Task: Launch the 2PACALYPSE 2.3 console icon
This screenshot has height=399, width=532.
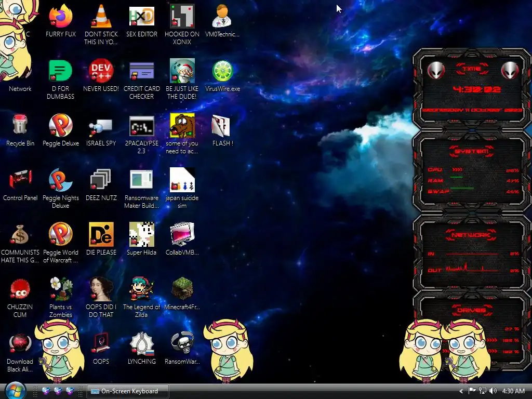Action: [x=141, y=126]
